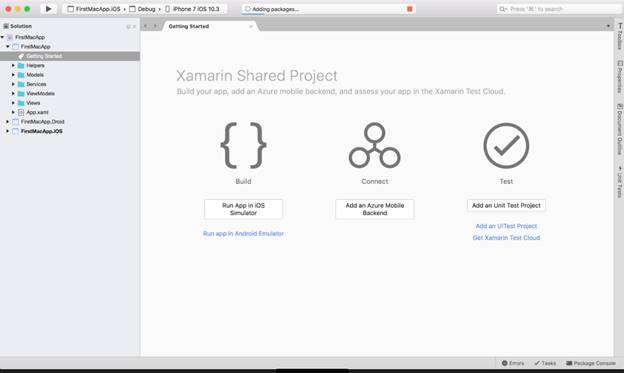Open the tab list dropdown arrow
The width and height of the screenshot is (624, 373).
[x=608, y=26]
